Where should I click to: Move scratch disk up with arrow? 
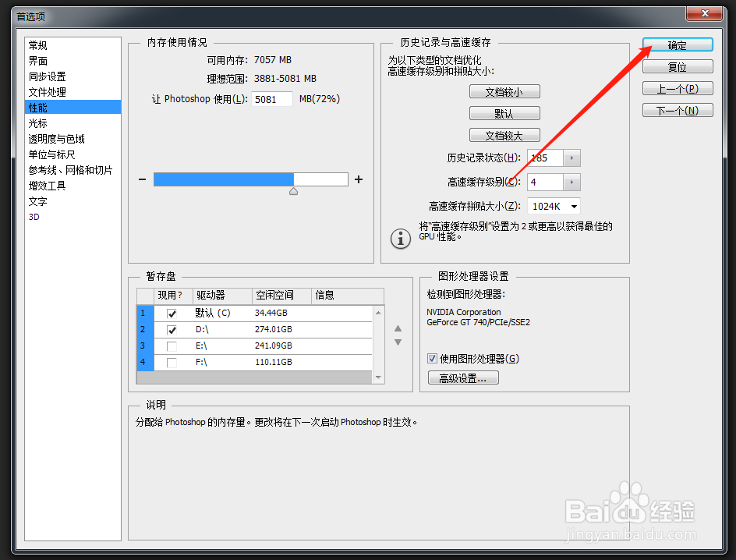[398, 328]
